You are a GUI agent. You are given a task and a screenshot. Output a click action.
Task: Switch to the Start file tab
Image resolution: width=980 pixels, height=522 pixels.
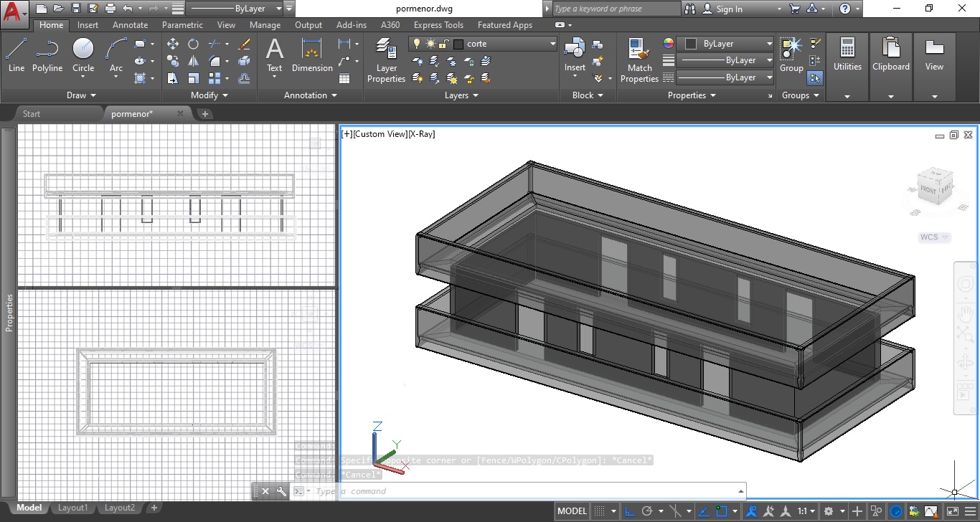tap(32, 114)
